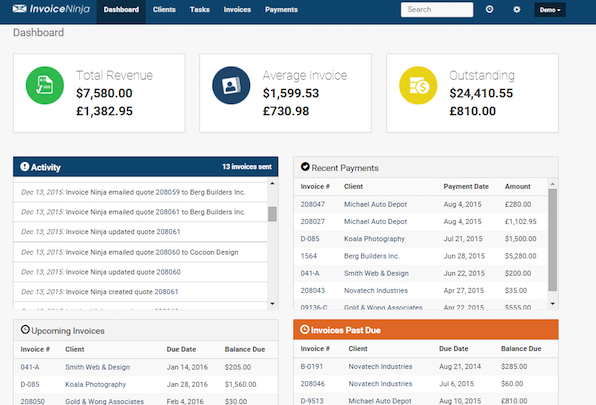Click the Total Revenue $7,580.00 value
The height and width of the screenshot is (405, 596).
coord(104,93)
